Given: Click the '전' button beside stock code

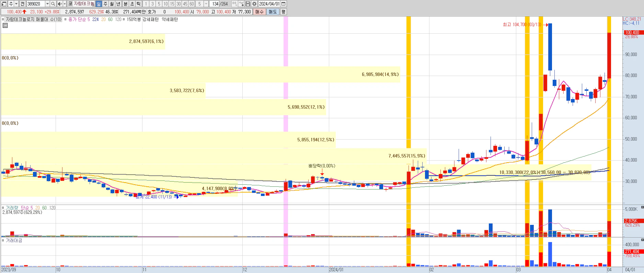Looking at the screenshot, I should pyautogui.click(x=22, y=4).
